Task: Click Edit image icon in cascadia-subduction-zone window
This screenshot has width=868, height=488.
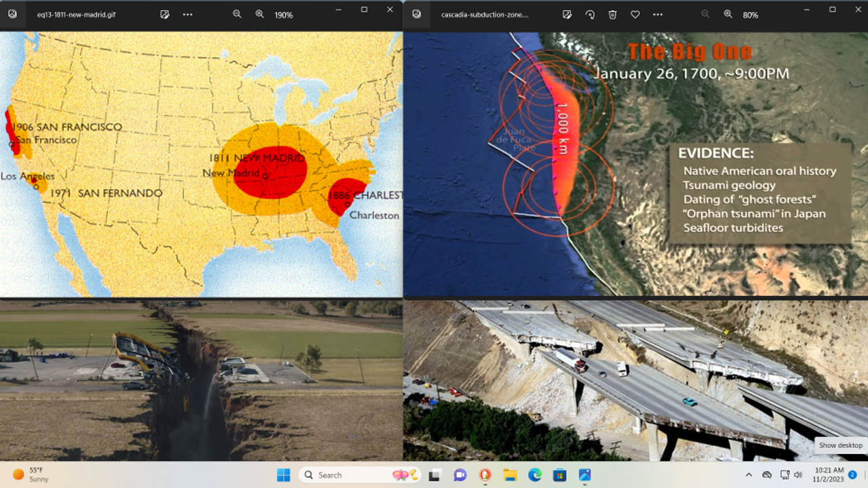Action: pos(567,14)
